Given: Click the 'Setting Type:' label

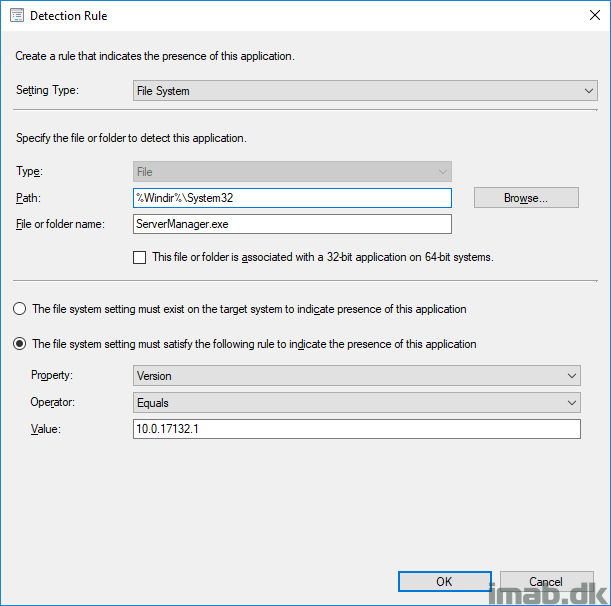Looking at the screenshot, I should 47,90.
